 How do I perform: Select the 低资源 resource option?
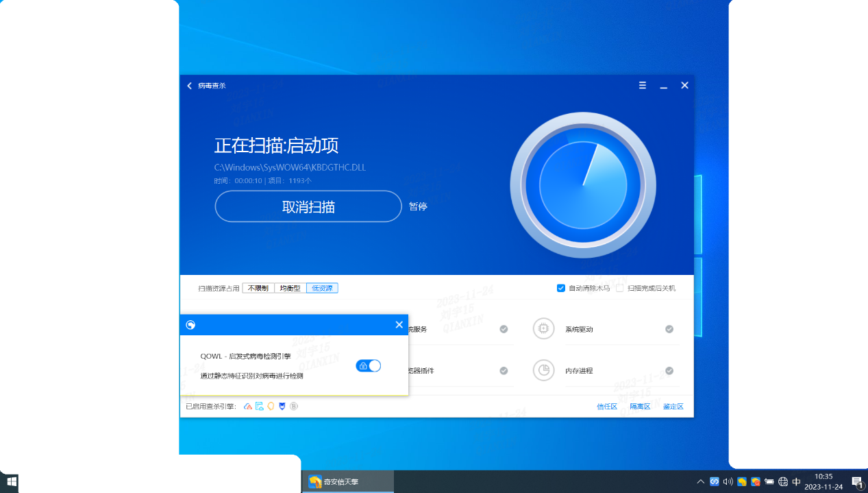[322, 288]
